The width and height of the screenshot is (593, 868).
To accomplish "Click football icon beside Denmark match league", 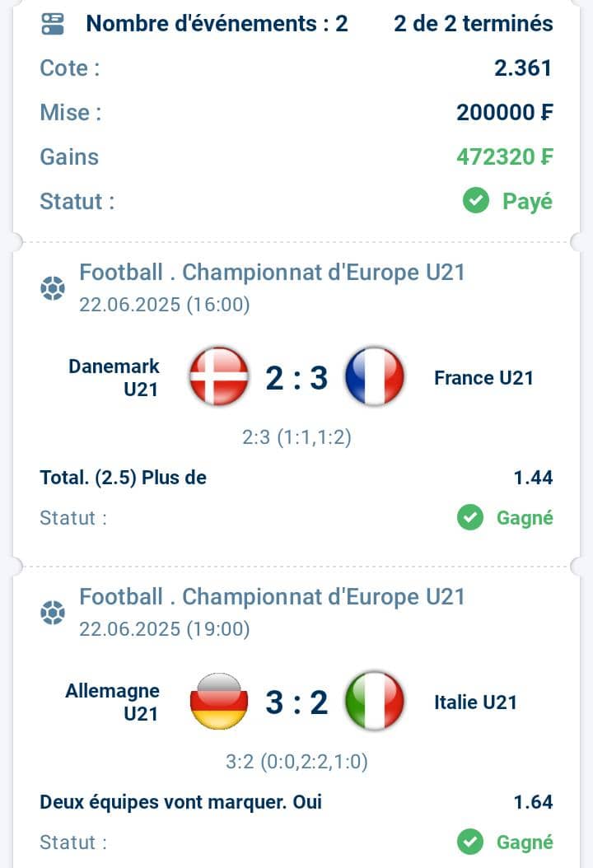I will (x=53, y=288).
